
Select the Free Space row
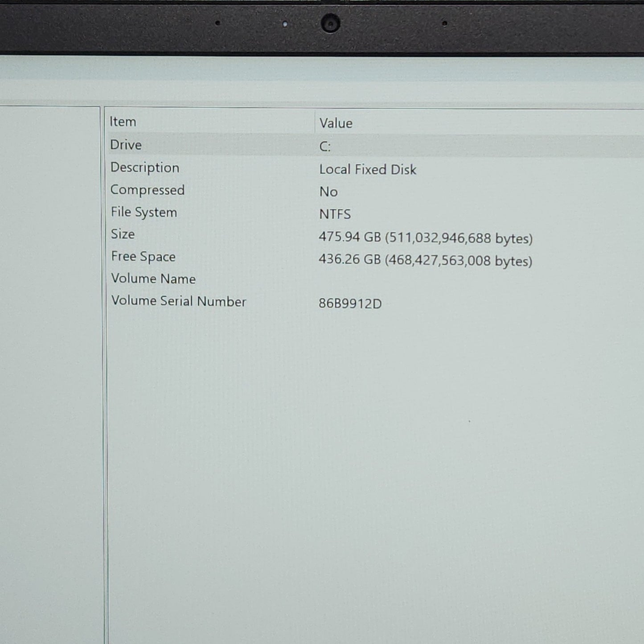(143, 257)
